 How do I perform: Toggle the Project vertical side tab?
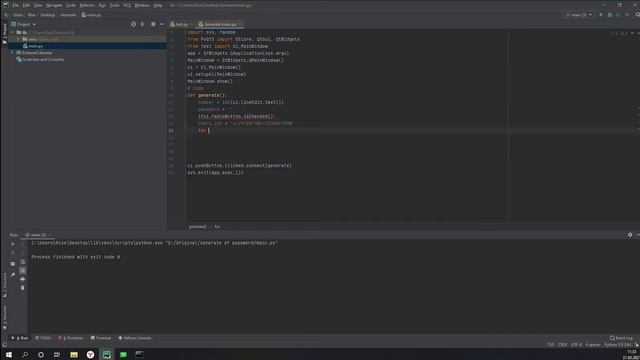click(4, 33)
